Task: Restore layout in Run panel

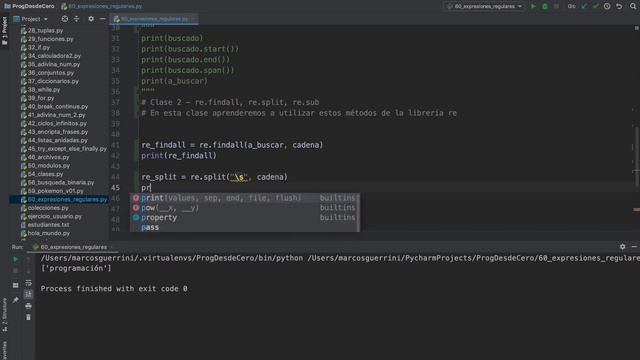Action: click(16, 285)
